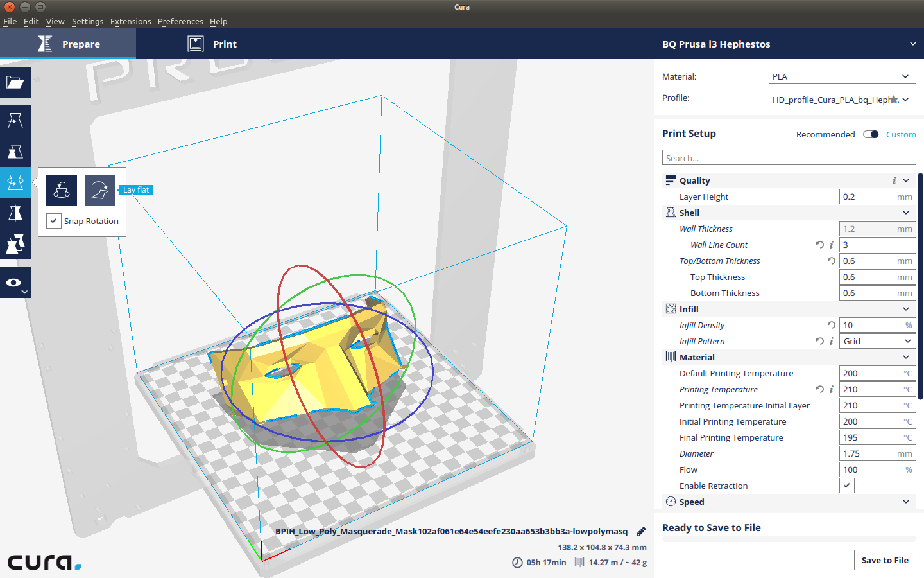Click the Custom mode label
This screenshot has height=578, width=924.
[x=901, y=134]
